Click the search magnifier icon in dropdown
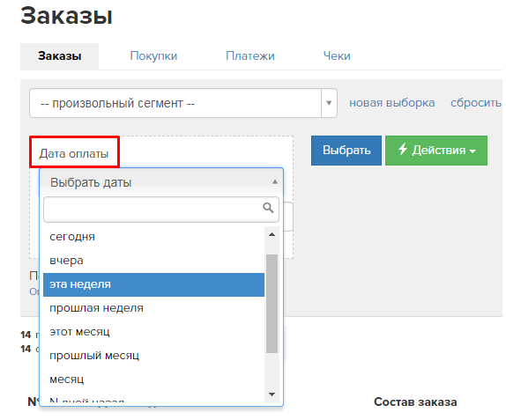 [268, 208]
